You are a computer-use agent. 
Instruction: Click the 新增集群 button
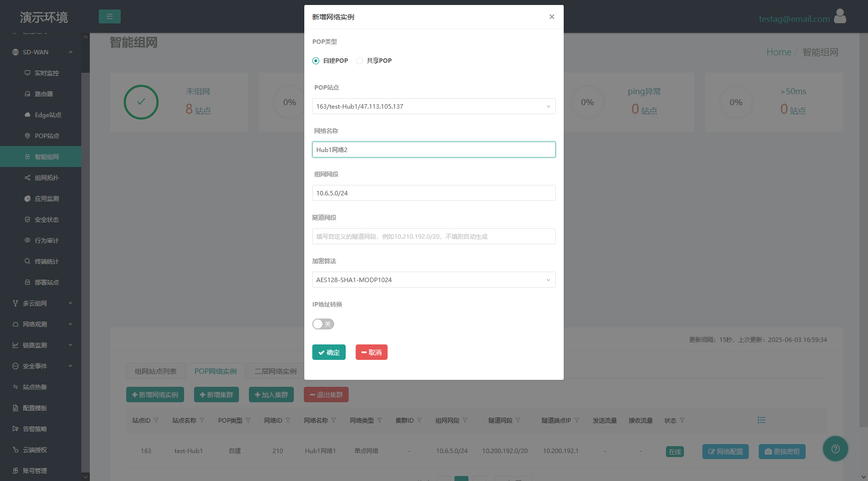click(x=217, y=395)
